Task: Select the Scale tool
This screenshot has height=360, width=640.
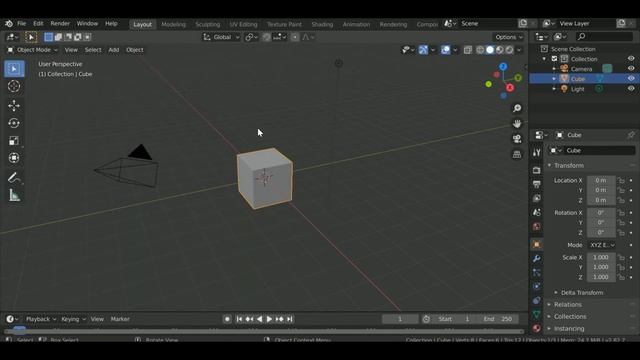Action: coord(14,140)
